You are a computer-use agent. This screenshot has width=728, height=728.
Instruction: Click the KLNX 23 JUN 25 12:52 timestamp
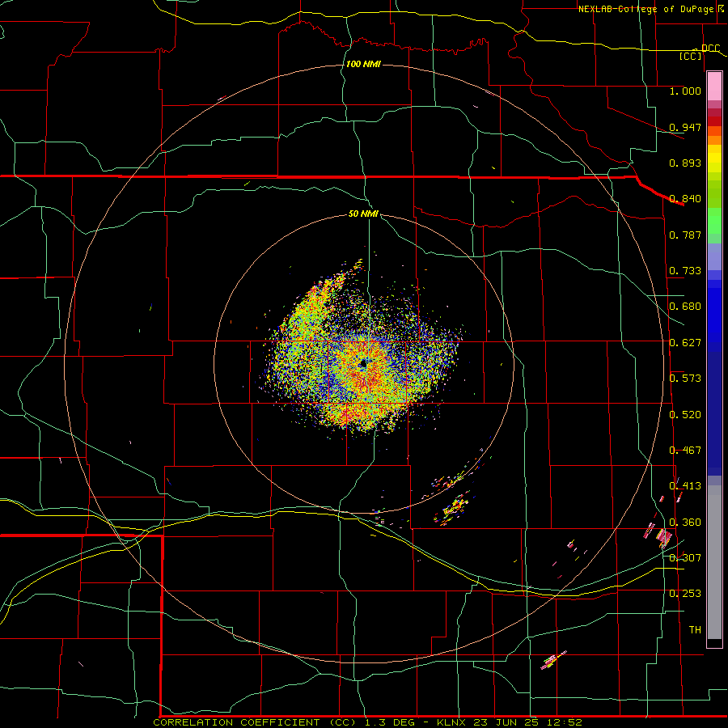click(510, 722)
